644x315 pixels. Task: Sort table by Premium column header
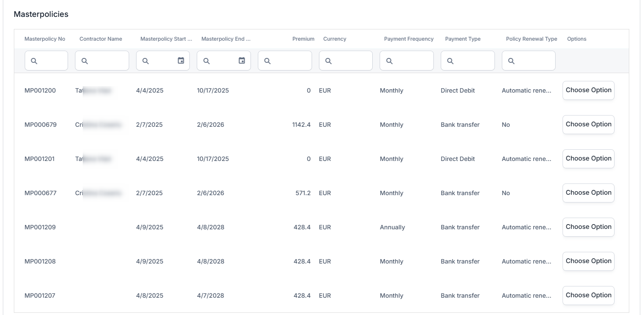[x=303, y=39]
